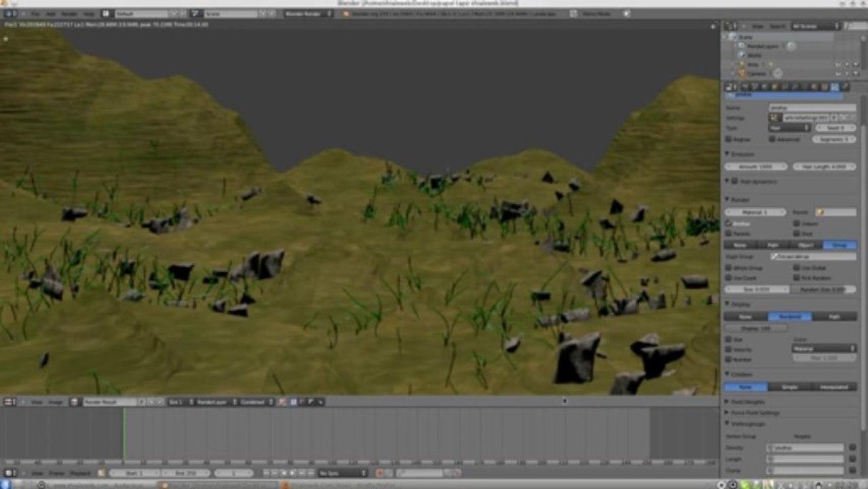
Task: Enable the Whole Group checkbox
Action: pos(729,268)
